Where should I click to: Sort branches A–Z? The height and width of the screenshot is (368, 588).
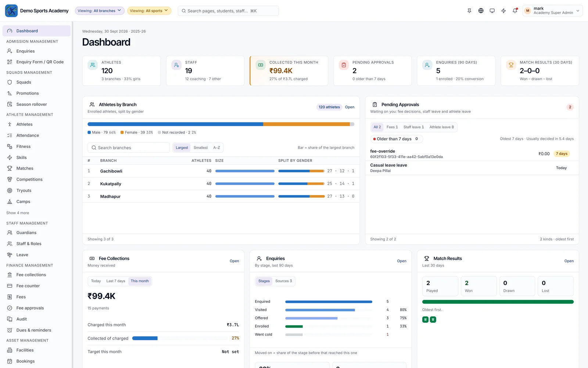tap(217, 148)
